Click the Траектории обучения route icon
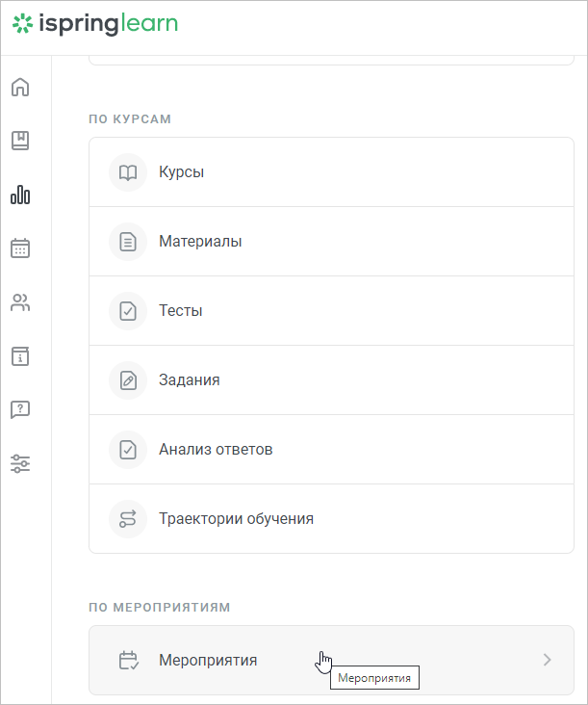The width and height of the screenshot is (588, 705). (x=128, y=519)
